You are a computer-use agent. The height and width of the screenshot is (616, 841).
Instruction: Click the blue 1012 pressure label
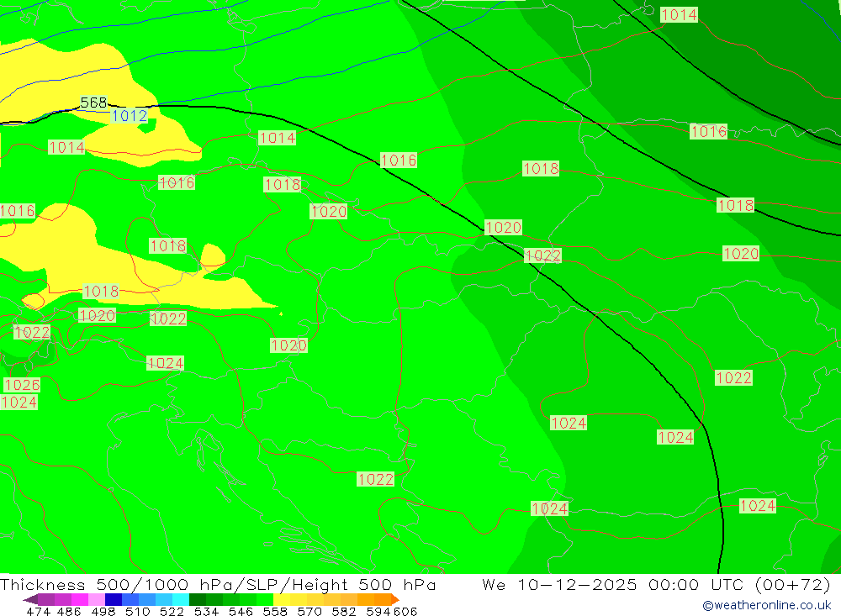pyautogui.click(x=130, y=116)
